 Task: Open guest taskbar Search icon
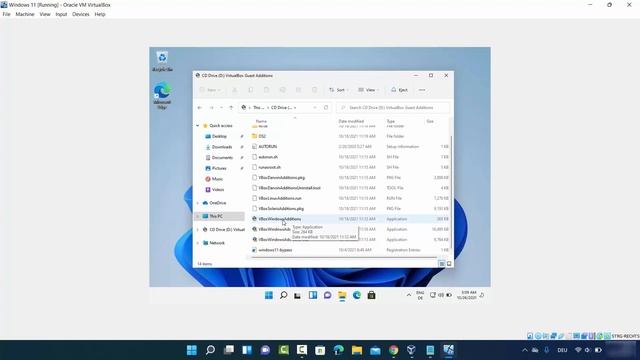[283, 295]
